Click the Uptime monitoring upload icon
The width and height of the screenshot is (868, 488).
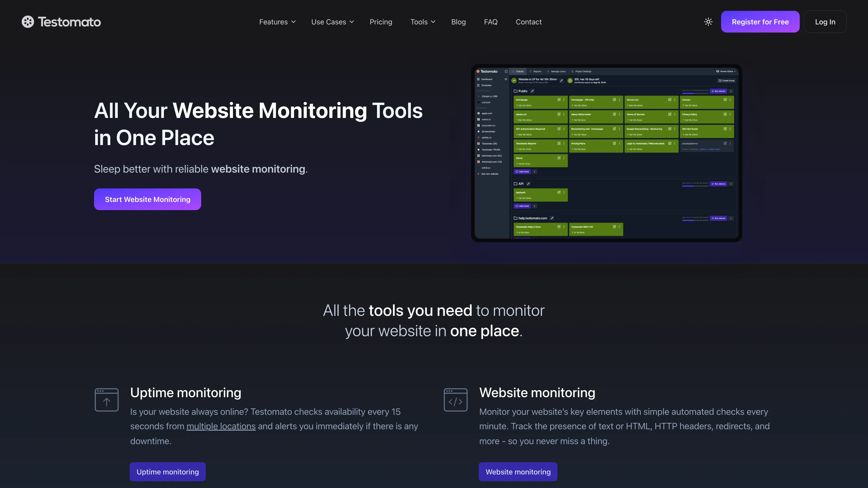(106, 400)
